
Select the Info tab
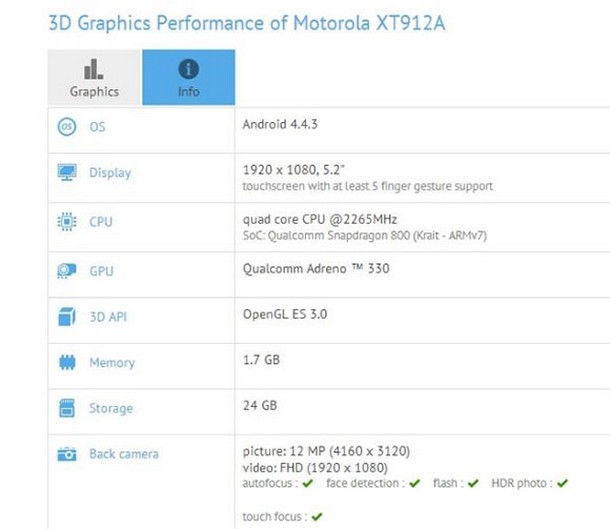[189, 77]
